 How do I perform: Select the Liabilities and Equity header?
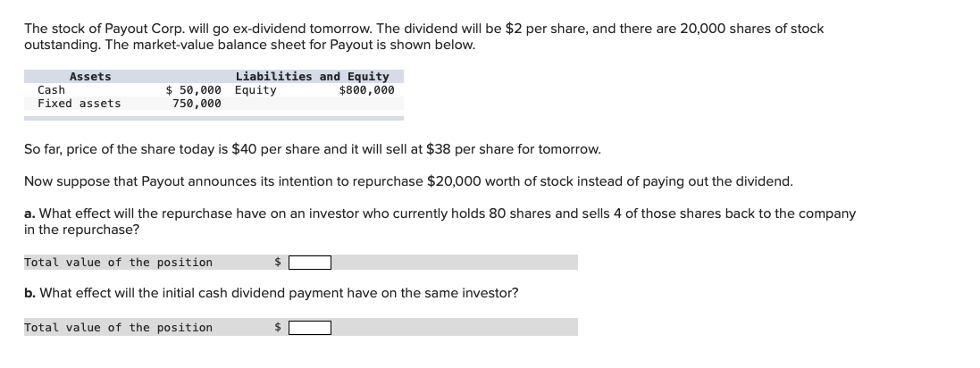pos(312,76)
